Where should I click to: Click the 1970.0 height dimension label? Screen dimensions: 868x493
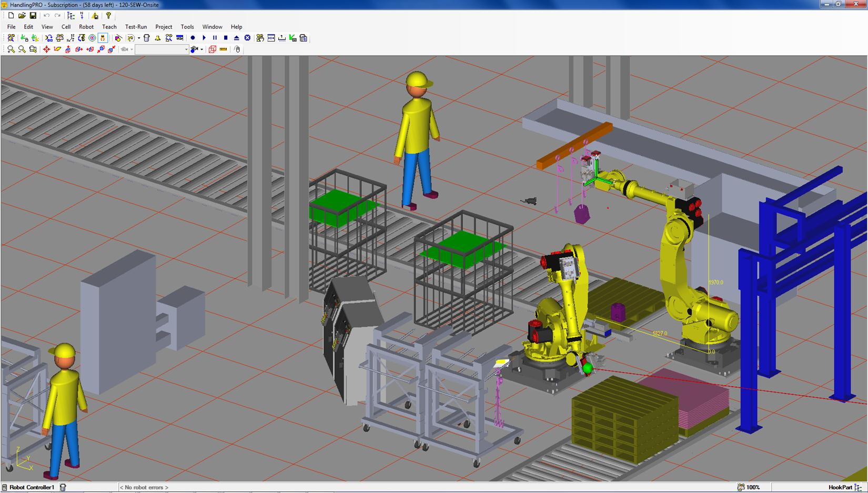pyautogui.click(x=716, y=283)
